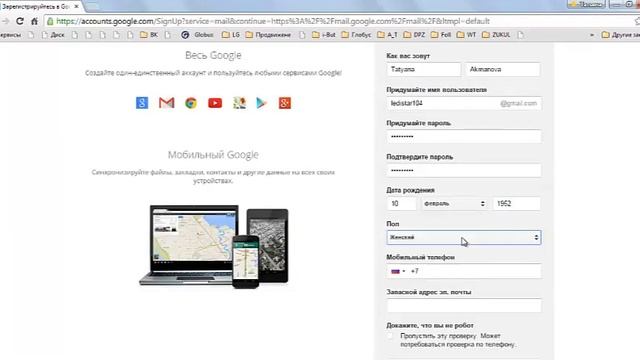Click the birth year field containing 1952
640x360 pixels.
click(x=517, y=203)
